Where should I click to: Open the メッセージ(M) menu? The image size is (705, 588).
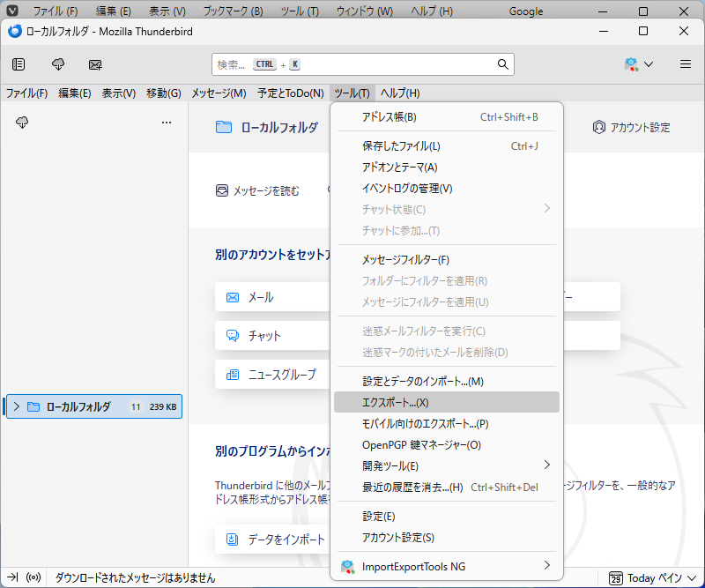point(219,93)
